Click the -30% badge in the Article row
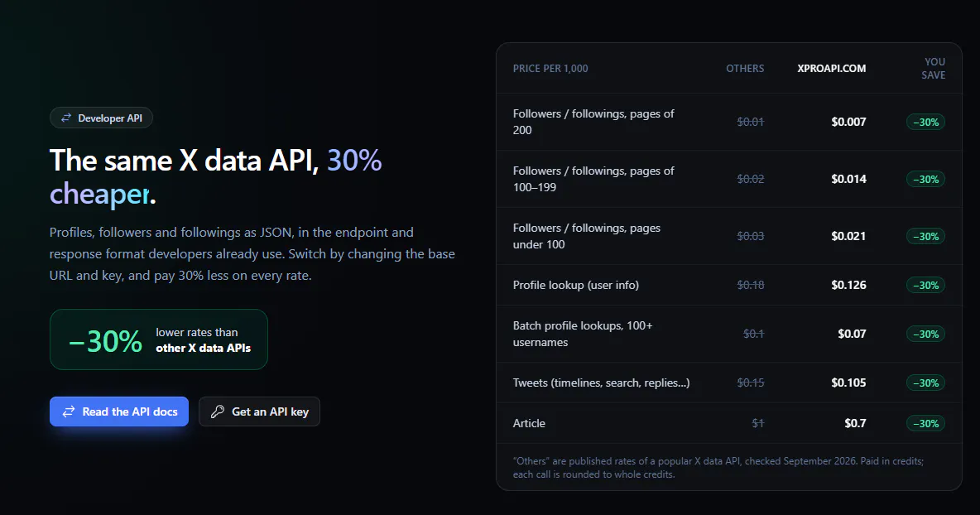 pos(925,423)
